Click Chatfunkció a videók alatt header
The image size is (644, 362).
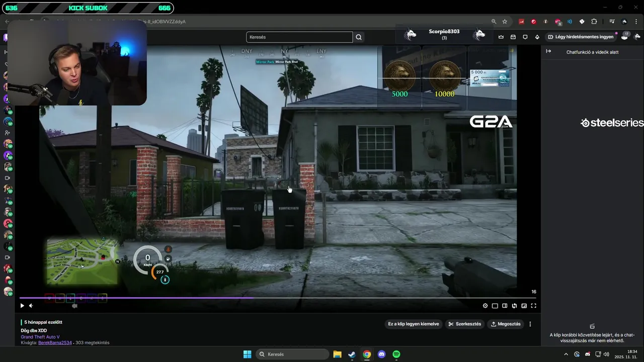click(592, 52)
